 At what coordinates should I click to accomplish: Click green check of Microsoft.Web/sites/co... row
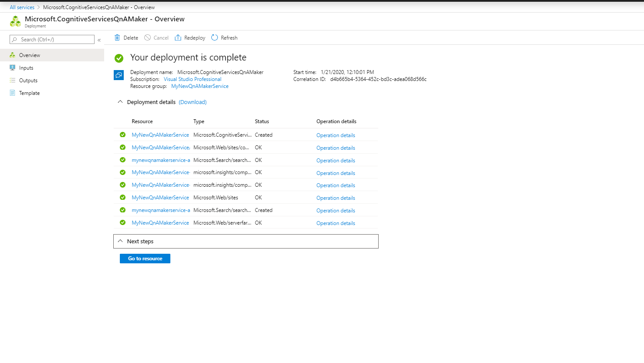pyautogui.click(x=122, y=148)
